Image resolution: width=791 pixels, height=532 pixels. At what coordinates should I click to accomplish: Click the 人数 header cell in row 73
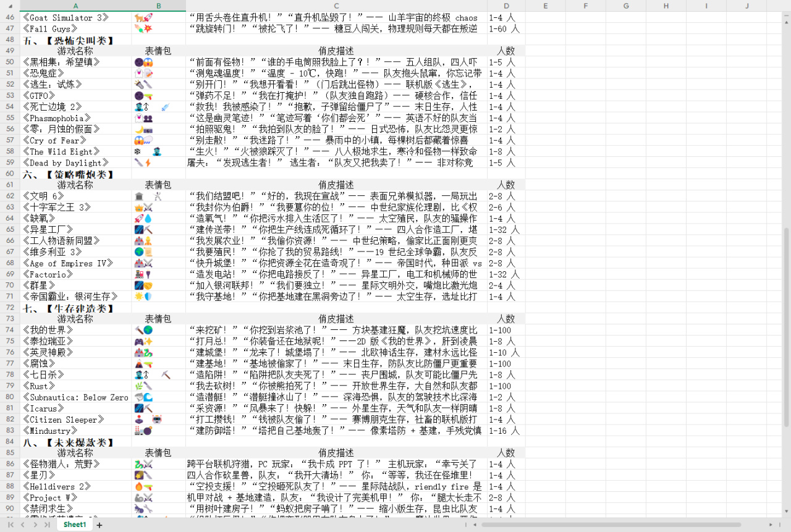click(x=506, y=319)
